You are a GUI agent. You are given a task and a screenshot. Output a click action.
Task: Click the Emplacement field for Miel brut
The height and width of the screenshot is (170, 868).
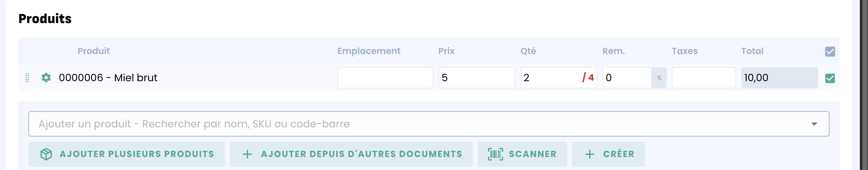coord(385,78)
